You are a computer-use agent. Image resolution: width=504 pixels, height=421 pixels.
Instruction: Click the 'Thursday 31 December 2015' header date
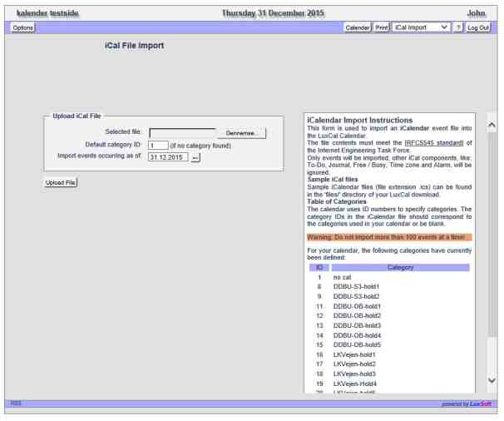274,13
